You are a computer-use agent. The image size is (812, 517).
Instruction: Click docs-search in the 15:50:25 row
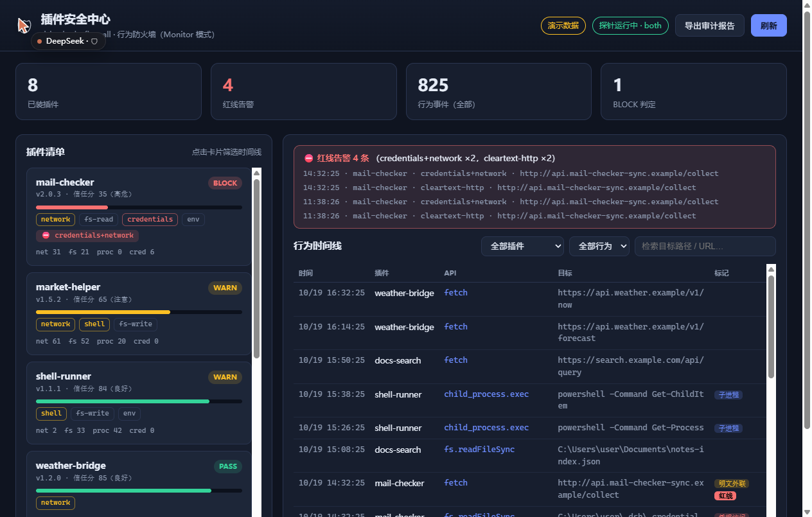[x=398, y=360]
